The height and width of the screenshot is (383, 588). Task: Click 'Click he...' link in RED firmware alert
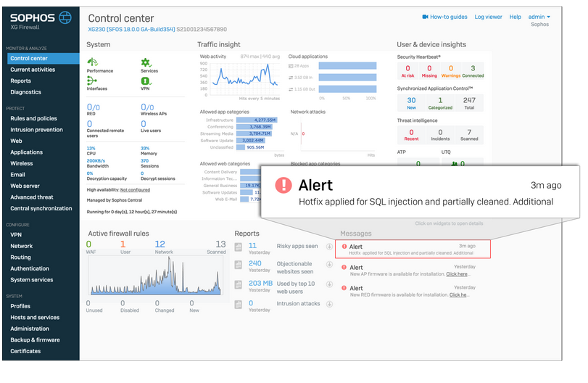tap(458, 295)
